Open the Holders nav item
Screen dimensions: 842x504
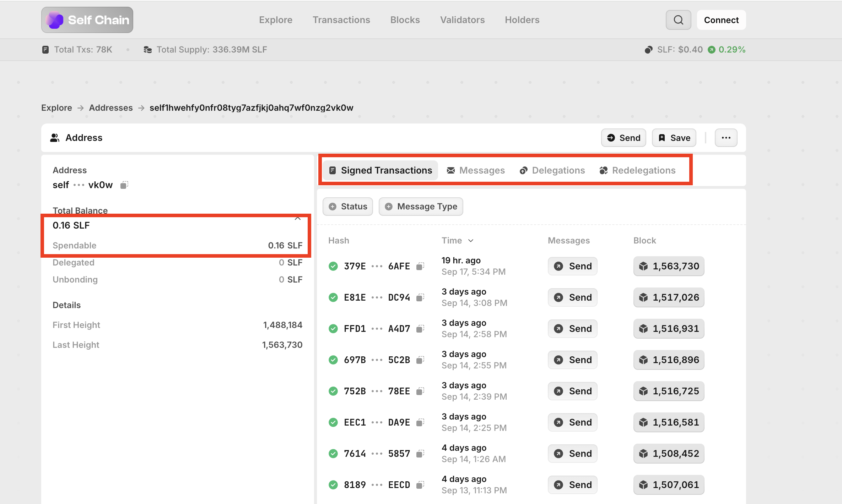pyautogui.click(x=522, y=20)
